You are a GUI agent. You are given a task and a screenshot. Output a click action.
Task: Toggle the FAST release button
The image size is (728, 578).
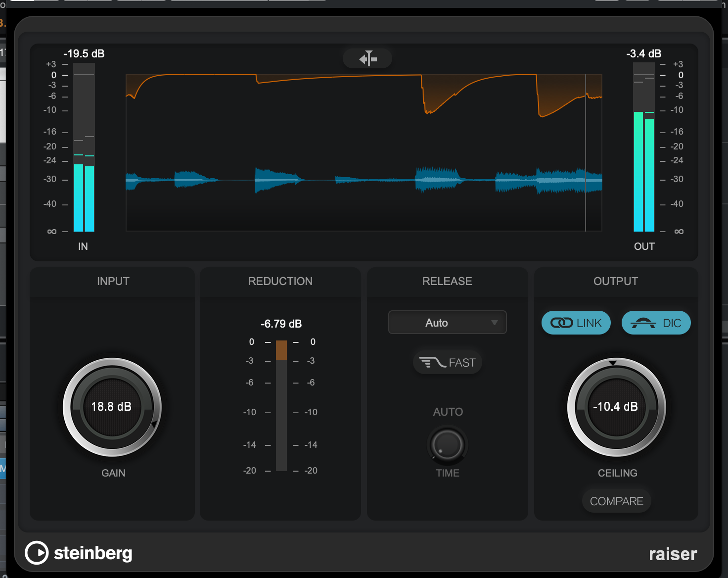[447, 363]
